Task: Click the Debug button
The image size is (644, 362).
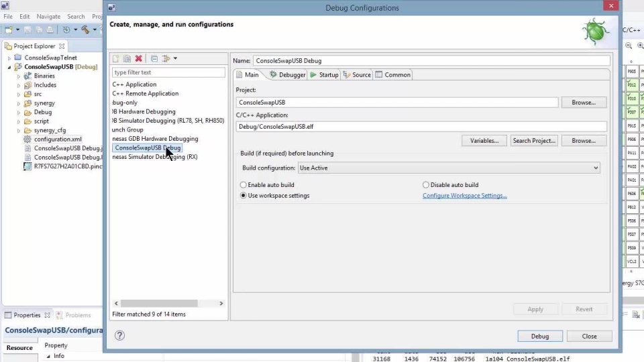Action: tap(539, 337)
